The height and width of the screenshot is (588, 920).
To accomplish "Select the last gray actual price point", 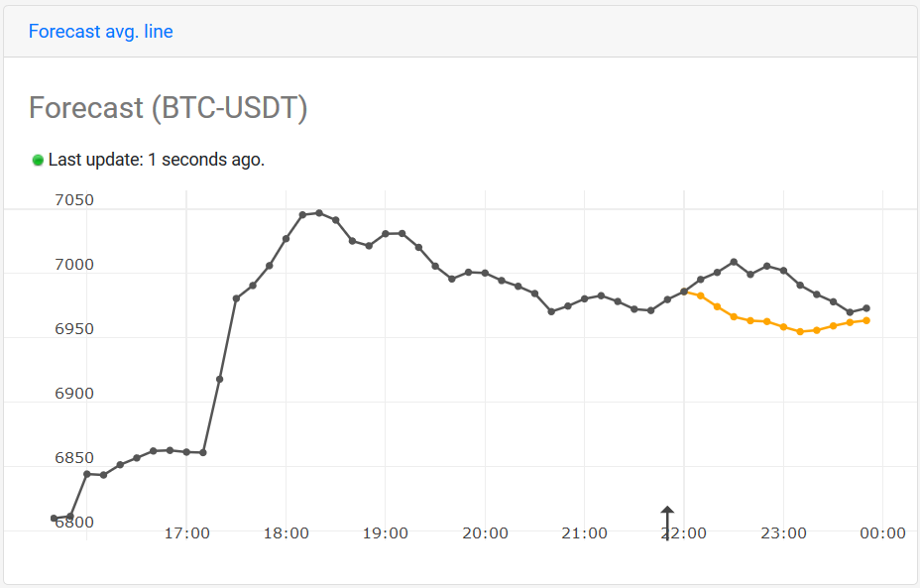I will pos(866,308).
